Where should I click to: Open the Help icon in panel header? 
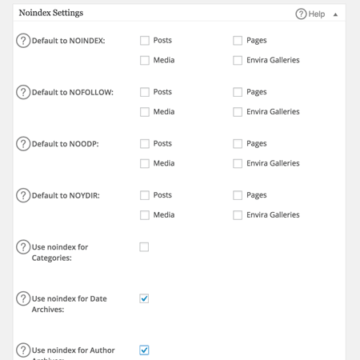coord(301,14)
